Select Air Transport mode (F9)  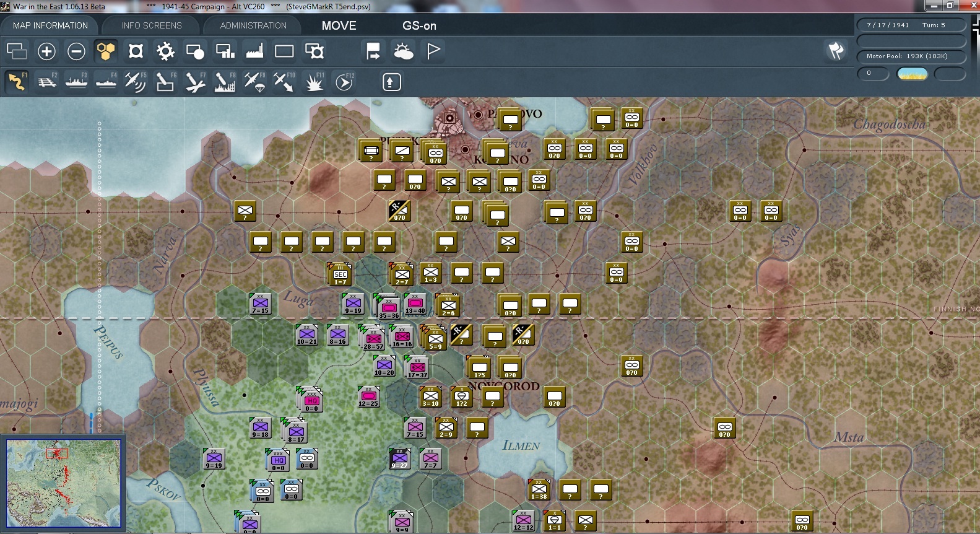click(254, 82)
